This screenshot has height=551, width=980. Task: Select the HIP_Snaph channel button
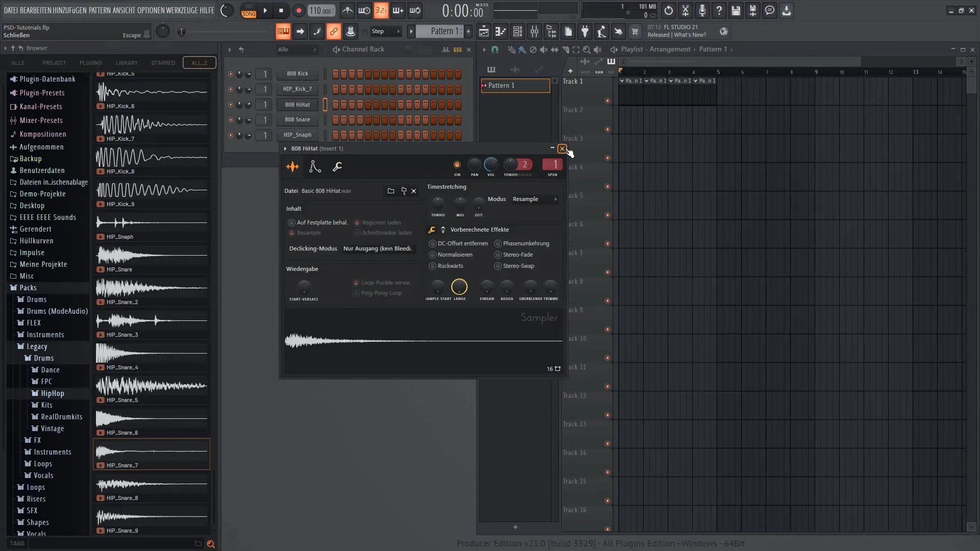pos(298,135)
